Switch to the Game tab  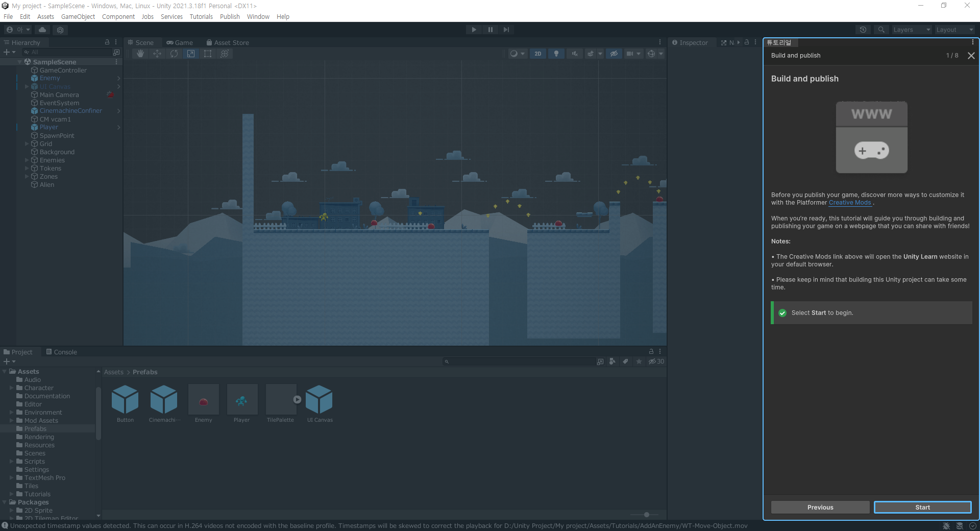[x=180, y=42]
